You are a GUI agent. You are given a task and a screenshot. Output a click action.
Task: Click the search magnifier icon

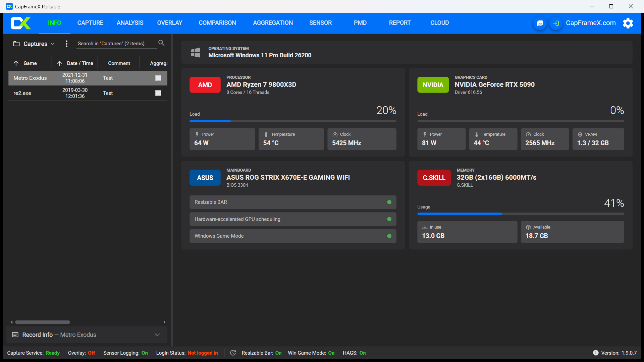(161, 43)
